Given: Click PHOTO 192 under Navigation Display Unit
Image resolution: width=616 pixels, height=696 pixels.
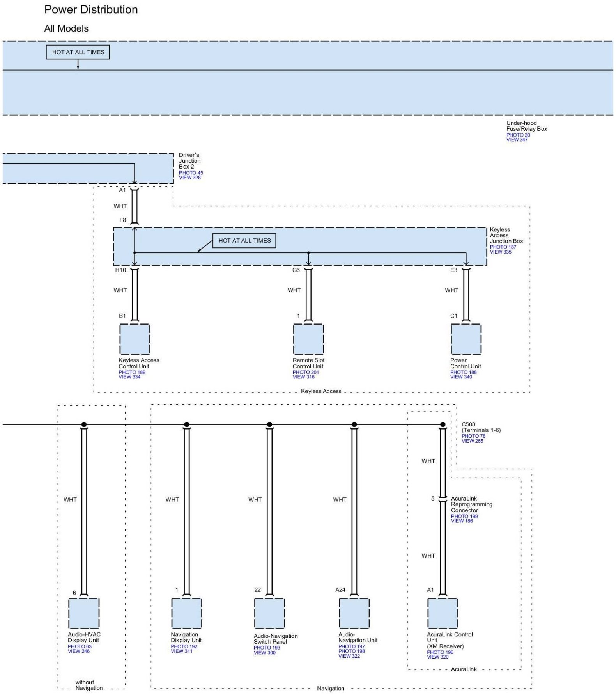Looking at the screenshot, I should (184, 646).
